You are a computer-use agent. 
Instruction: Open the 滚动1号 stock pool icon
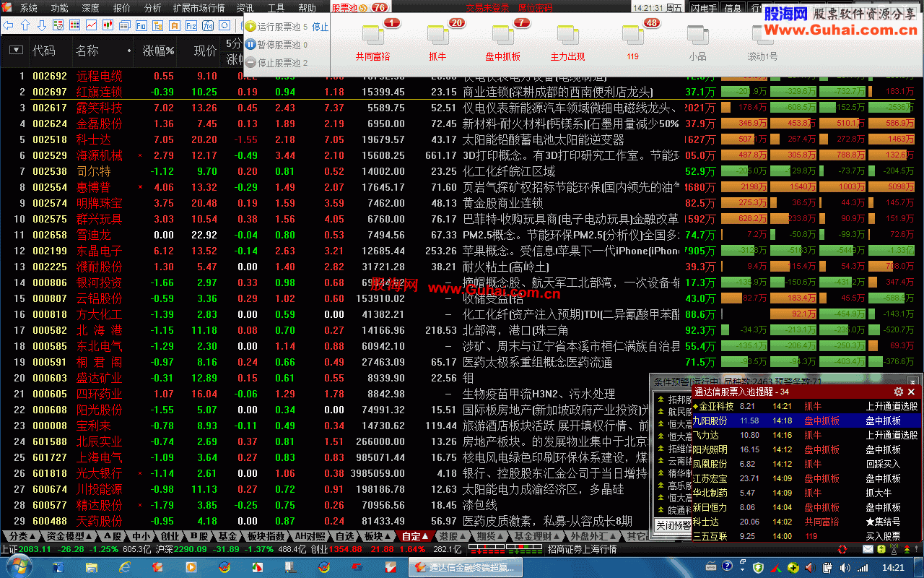pos(762,34)
